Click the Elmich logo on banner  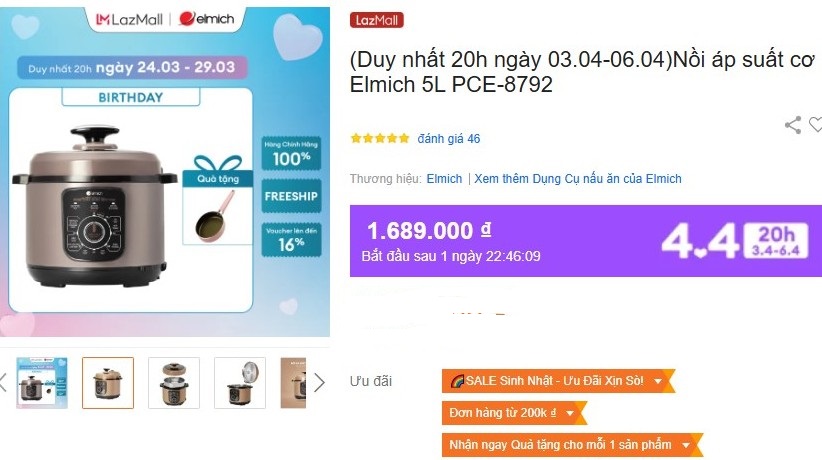pos(206,19)
